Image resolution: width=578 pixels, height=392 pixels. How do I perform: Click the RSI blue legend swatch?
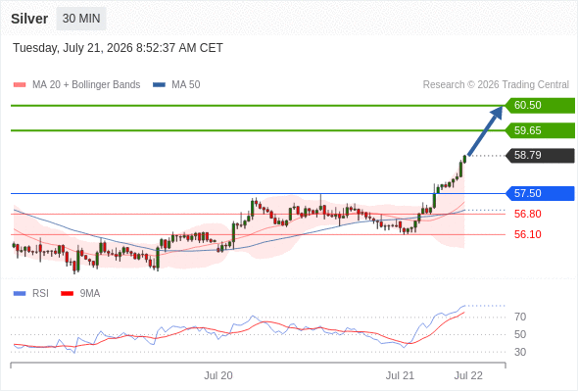coord(20,294)
